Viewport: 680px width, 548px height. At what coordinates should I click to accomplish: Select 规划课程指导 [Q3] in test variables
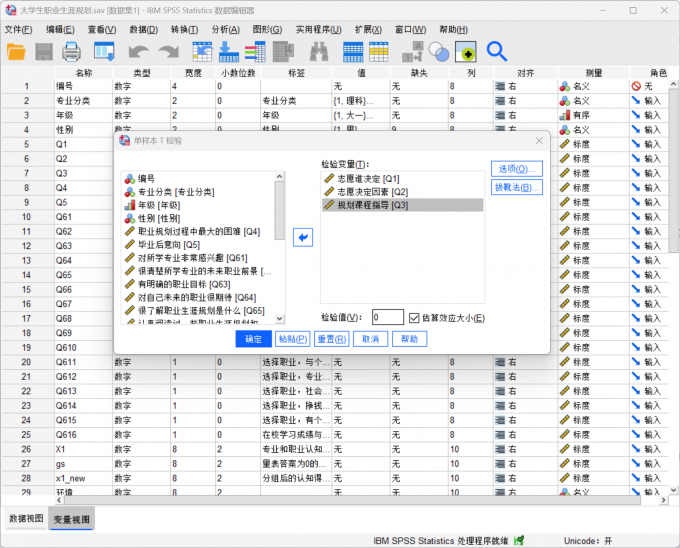[402, 205]
